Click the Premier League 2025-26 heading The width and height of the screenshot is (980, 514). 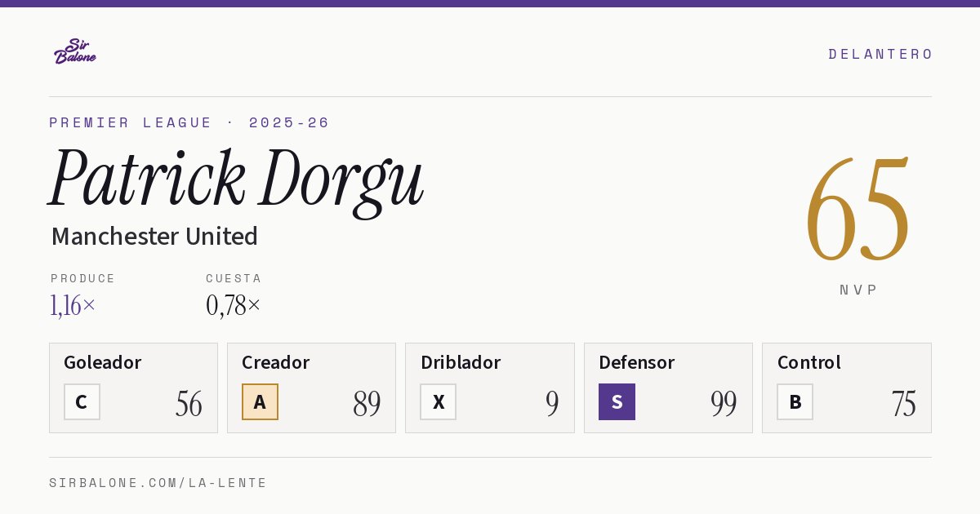[189, 122]
